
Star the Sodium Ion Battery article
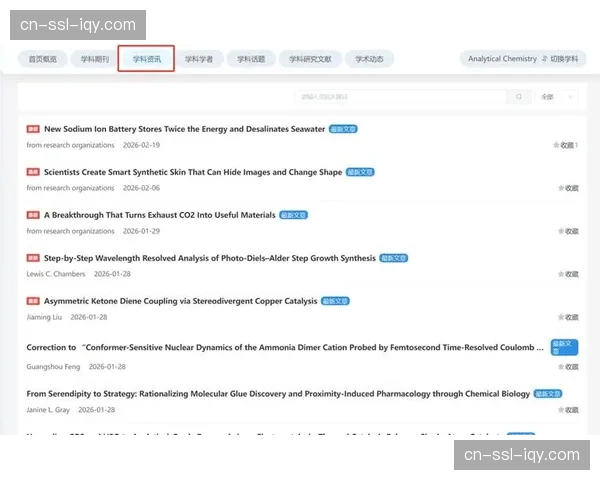(565, 145)
